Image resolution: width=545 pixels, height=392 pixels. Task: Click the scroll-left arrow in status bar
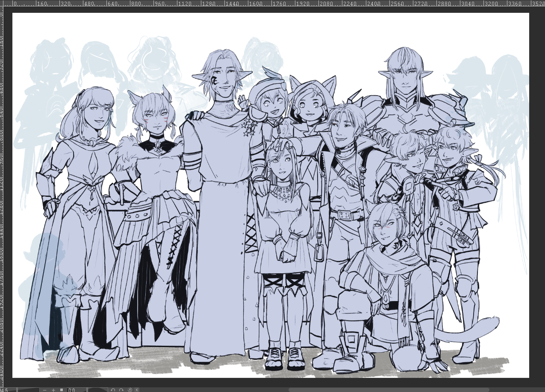137,389
